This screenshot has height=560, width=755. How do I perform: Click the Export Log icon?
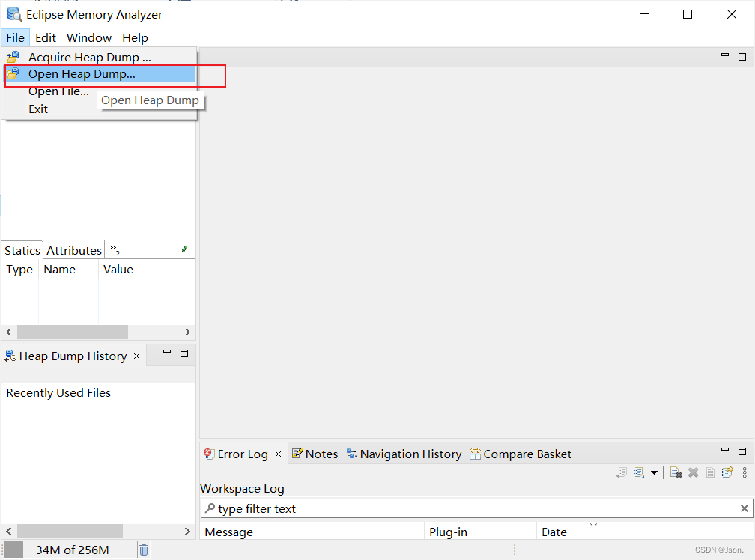[x=622, y=473]
